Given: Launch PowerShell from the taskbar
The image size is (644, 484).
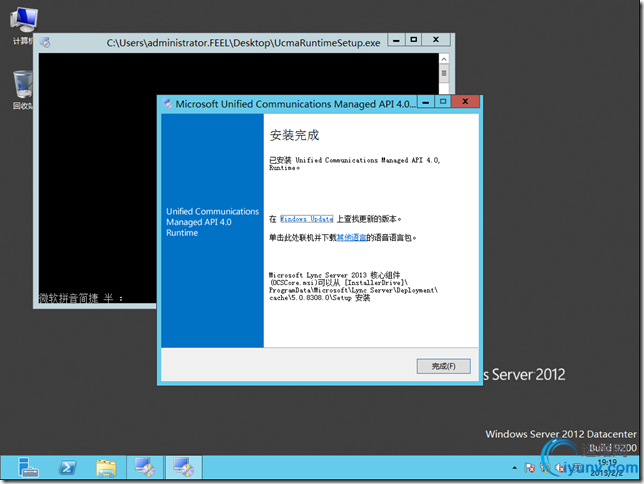Looking at the screenshot, I should pyautogui.click(x=67, y=468).
